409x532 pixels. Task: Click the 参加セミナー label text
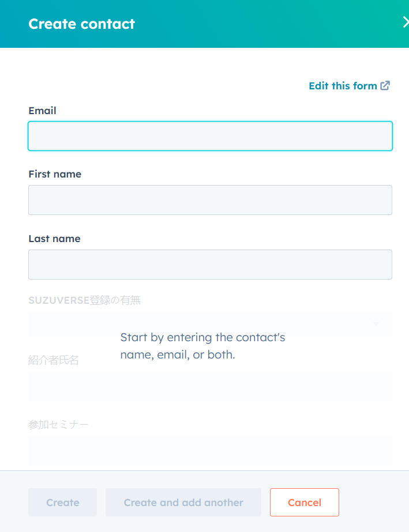tap(58, 425)
